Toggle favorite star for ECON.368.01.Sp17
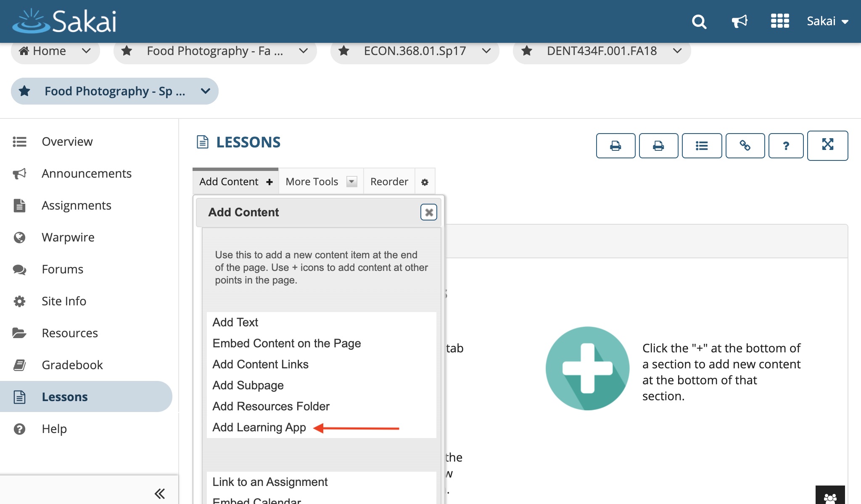 [344, 51]
